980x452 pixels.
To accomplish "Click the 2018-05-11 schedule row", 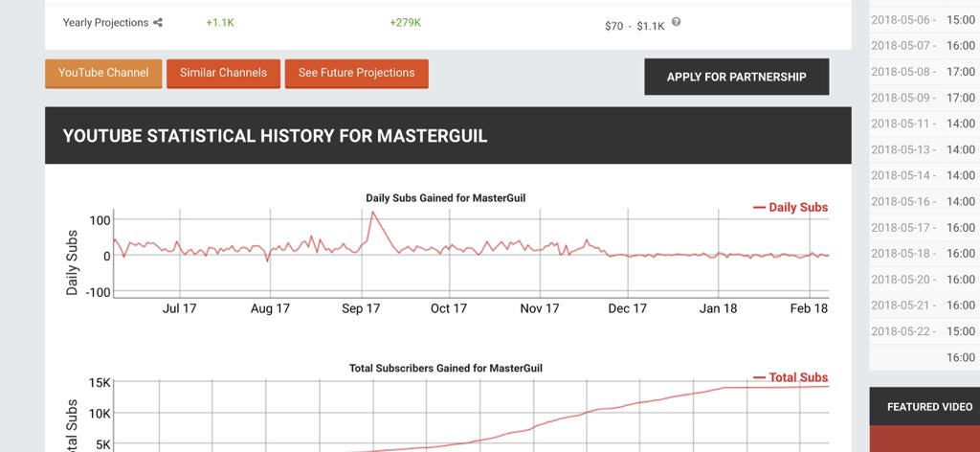I will click(924, 124).
